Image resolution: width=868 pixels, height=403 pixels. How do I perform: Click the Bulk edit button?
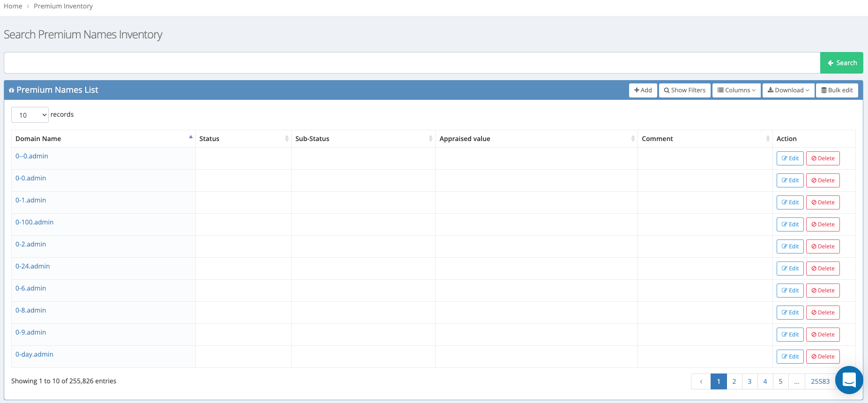pos(837,90)
